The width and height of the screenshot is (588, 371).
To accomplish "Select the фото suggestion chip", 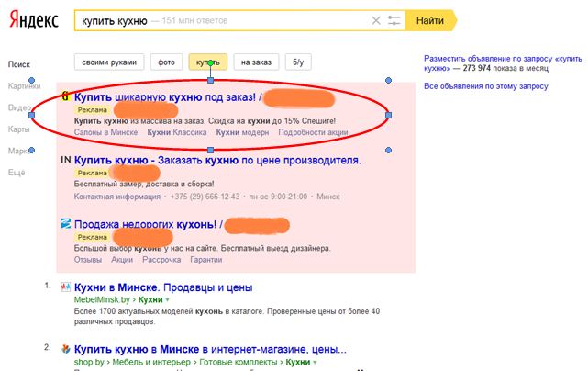I will coord(167,62).
